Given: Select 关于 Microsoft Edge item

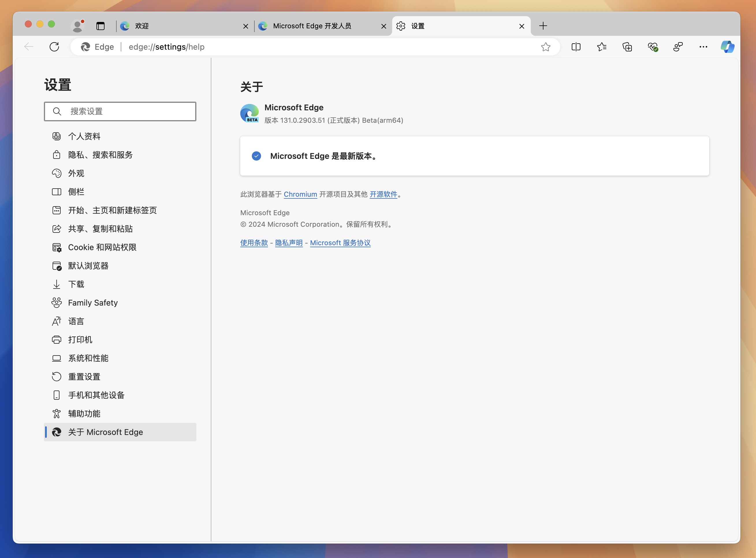Looking at the screenshot, I should click(120, 432).
